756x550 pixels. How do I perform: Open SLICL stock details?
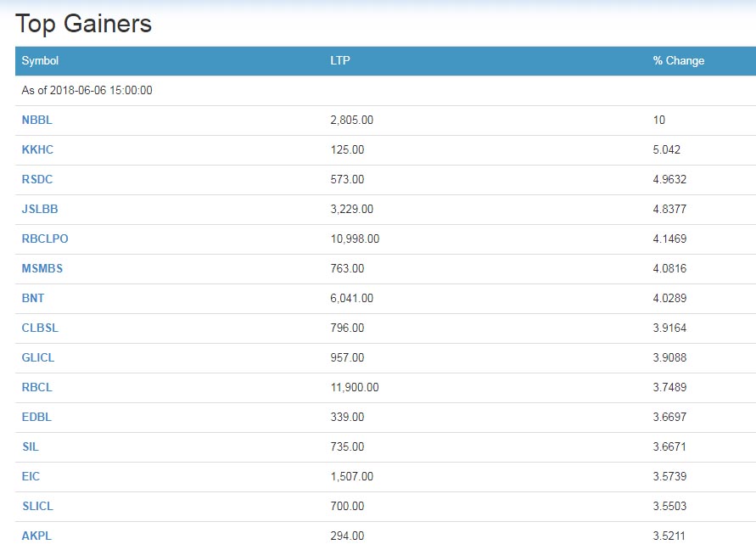pos(37,506)
